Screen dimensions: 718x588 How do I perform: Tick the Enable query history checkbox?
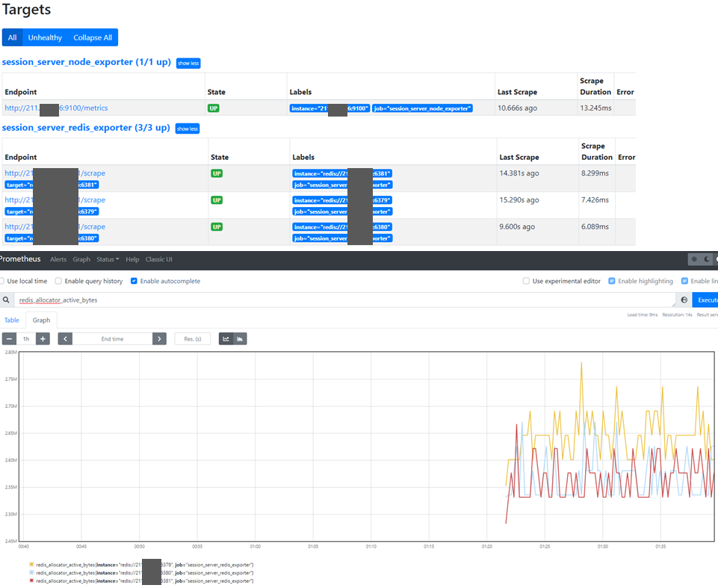point(58,281)
